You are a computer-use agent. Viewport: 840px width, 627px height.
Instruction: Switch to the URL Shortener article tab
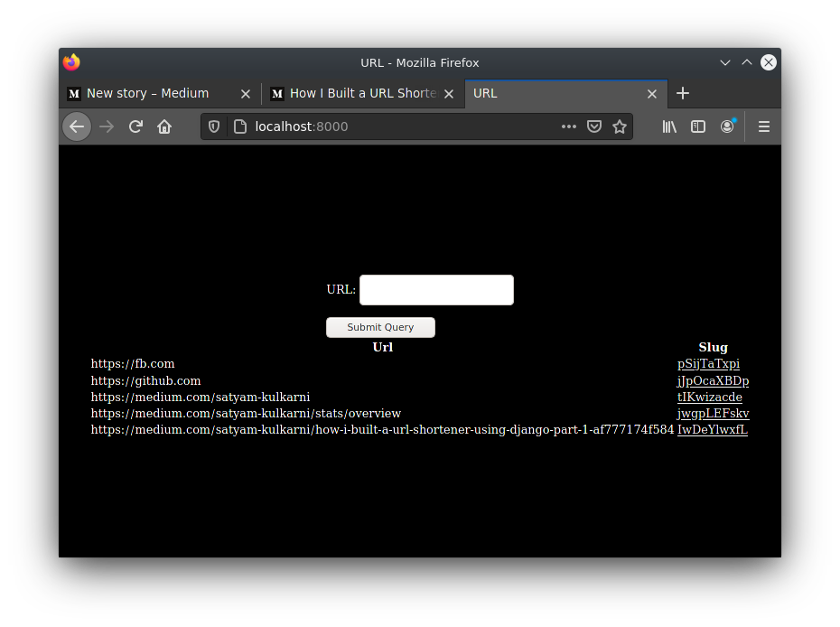[357, 93]
